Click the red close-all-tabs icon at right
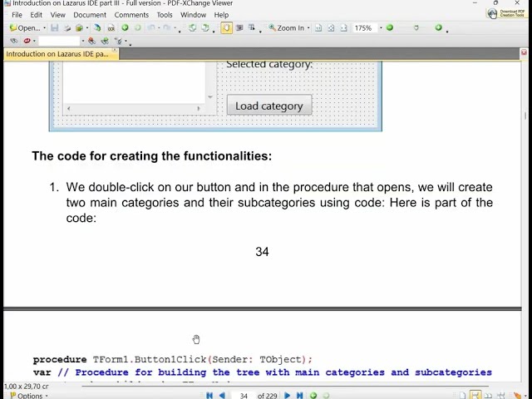The height and width of the screenshot is (399, 532). (x=524, y=52)
